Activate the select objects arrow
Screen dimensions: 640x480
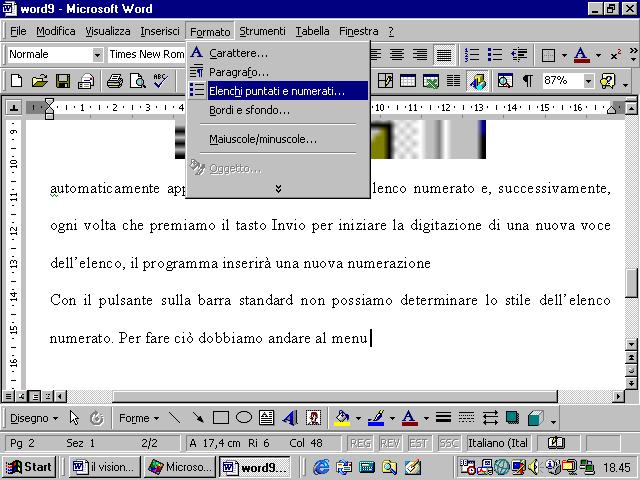coord(74,418)
